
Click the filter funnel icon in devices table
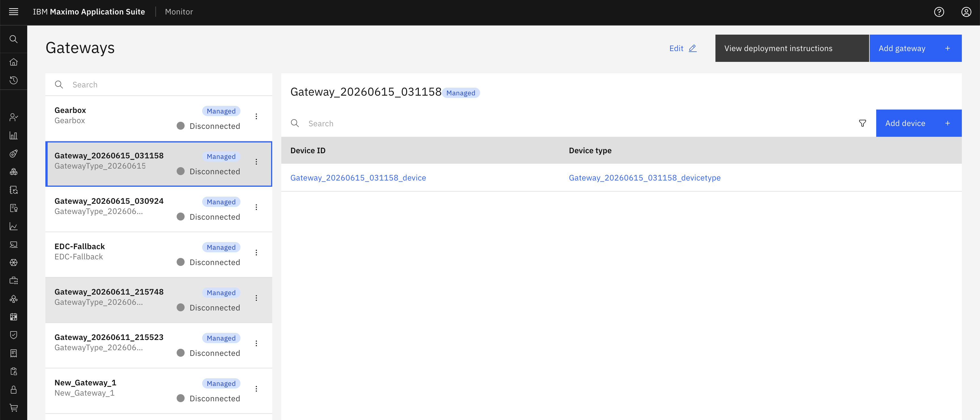point(862,123)
